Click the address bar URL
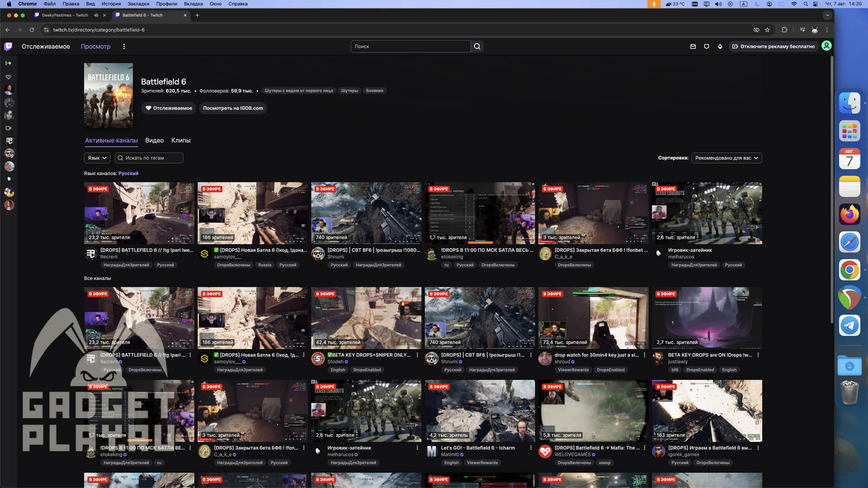This screenshot has height=488, width=868. pos(99,30)
